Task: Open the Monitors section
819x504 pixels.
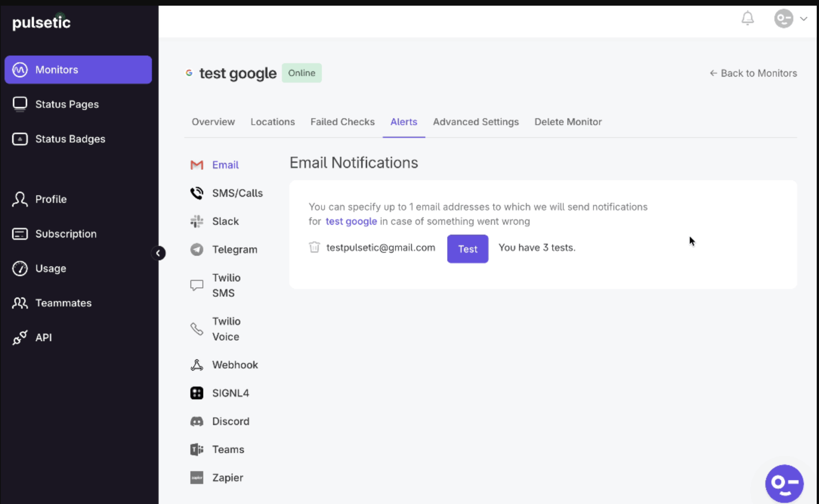Action: pos(78,70)
